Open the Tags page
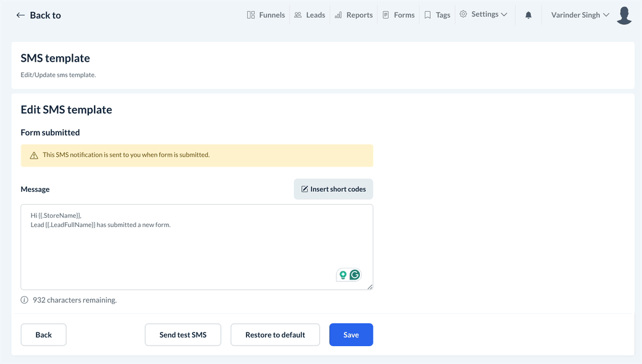Viewport: 642px width, 364px height. (437, 15)
